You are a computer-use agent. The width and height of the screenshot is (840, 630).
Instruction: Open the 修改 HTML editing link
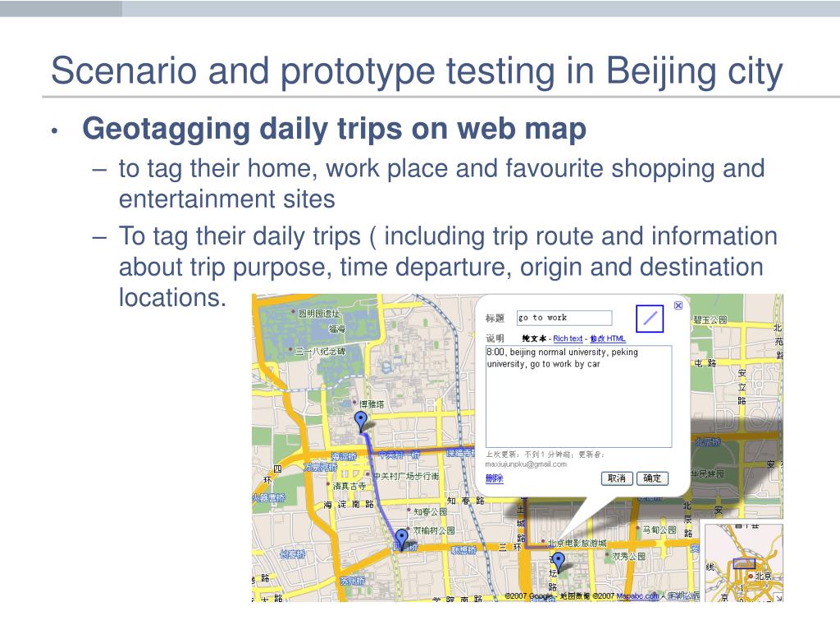pos(608,339)
